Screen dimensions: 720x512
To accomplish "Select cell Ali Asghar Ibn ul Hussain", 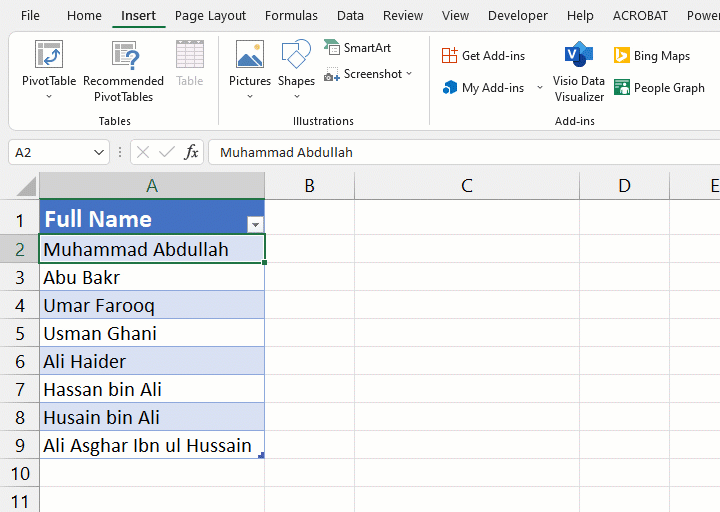I will (x=152, y=445).
